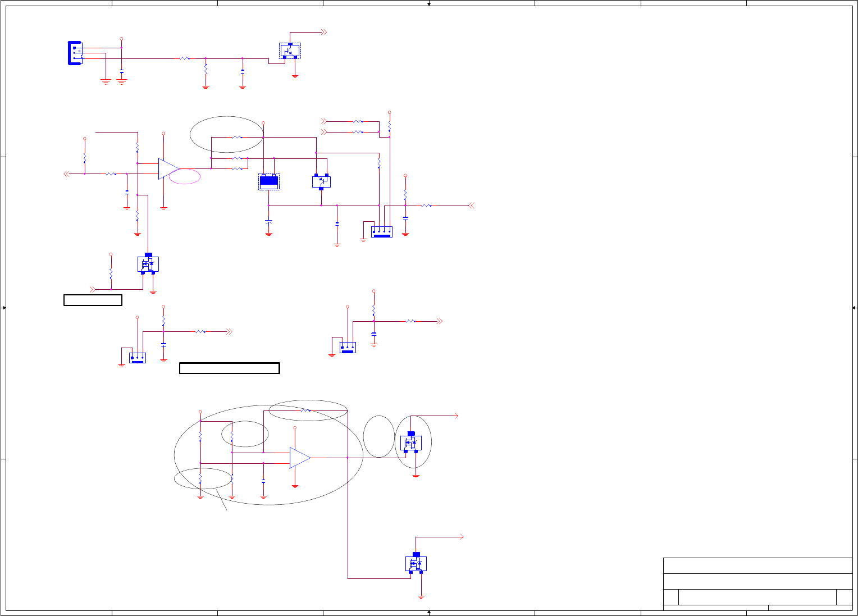Select the transistor symbol enclosed in a dashed outline
Screen dimensions: 858x616
(x=290, y=51)
